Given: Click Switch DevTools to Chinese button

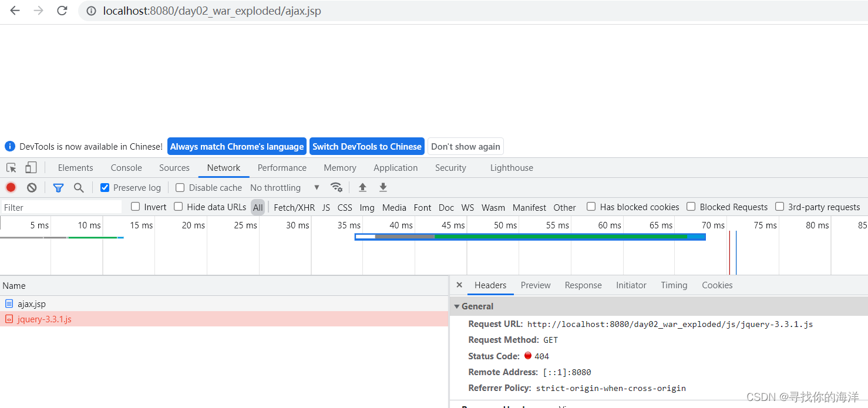Looking at the screenshot, I should 367,147.
